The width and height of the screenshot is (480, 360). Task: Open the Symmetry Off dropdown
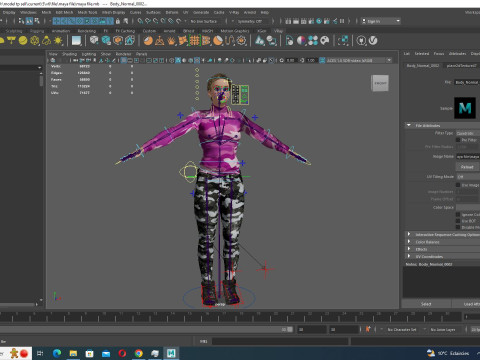click(251, 21)
